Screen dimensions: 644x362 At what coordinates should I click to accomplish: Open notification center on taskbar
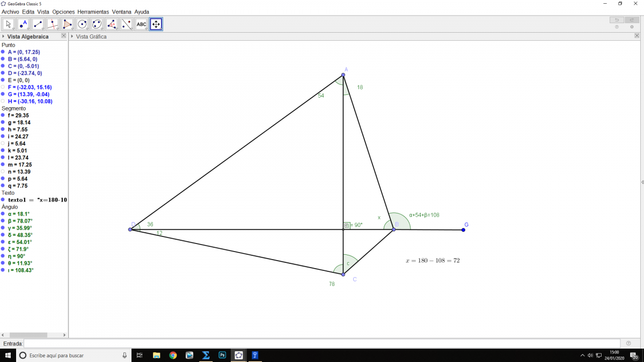[x=635, y=355]
